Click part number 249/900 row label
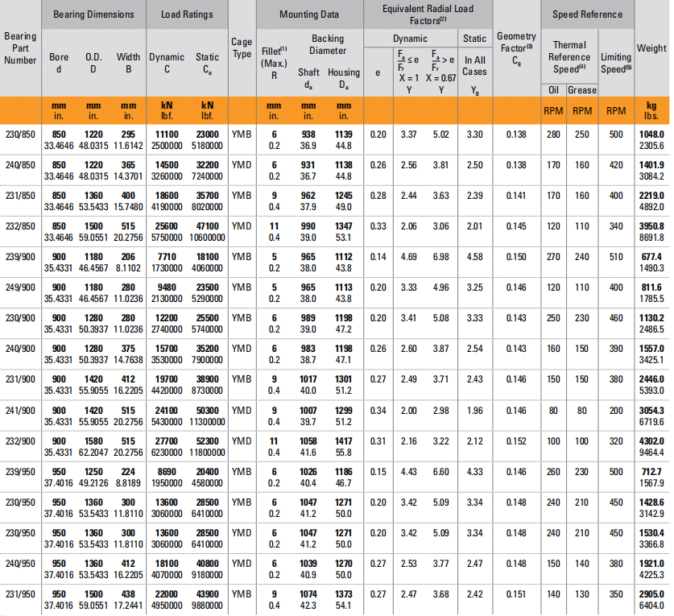 tap(20, 287)
